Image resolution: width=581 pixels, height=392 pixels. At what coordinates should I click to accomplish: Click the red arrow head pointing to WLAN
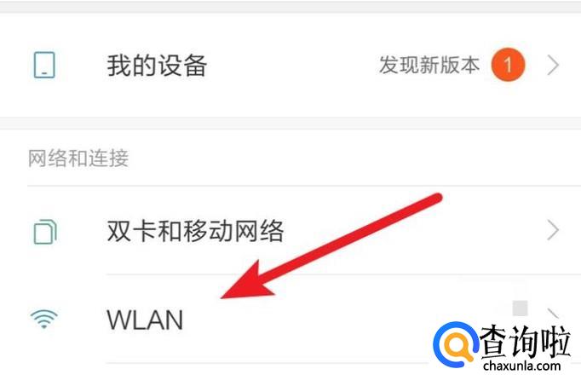point(246,281)
